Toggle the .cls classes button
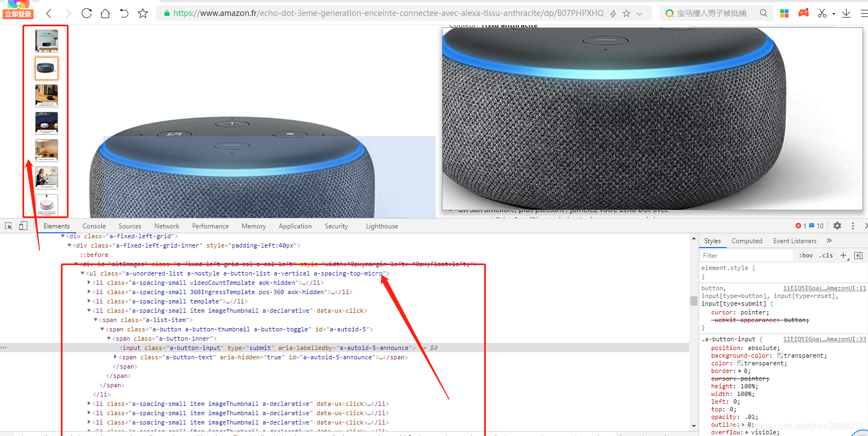 tap(826, 256)
